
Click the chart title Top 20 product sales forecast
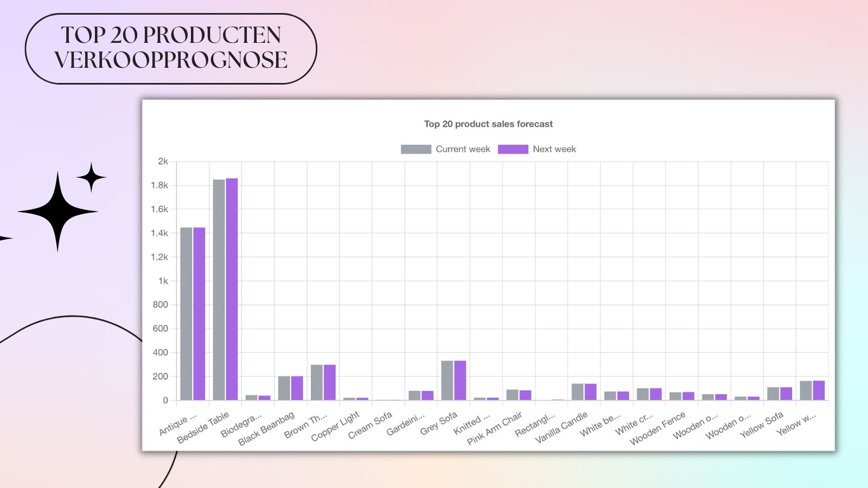[x=488, y=124]
